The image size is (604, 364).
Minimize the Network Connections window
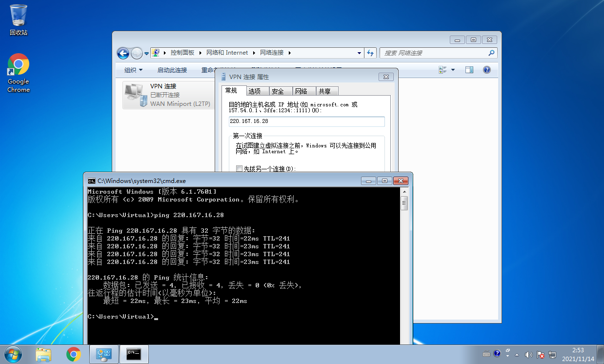[457, 40]
